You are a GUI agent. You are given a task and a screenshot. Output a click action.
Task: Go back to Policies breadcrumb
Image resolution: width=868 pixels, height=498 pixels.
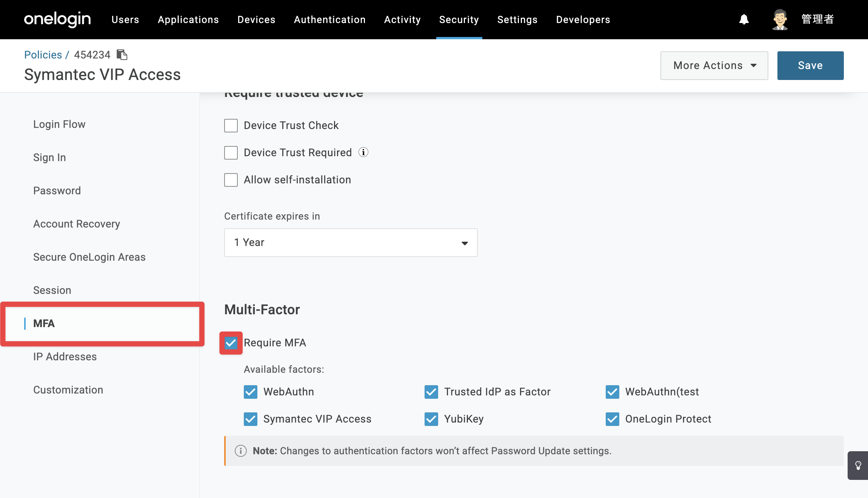coord(43,55)
